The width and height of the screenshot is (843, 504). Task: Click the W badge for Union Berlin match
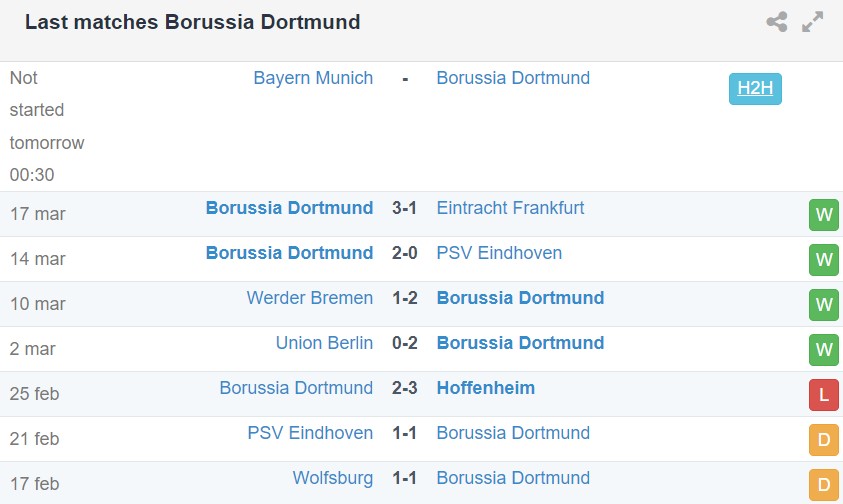(x=824, y=350)
